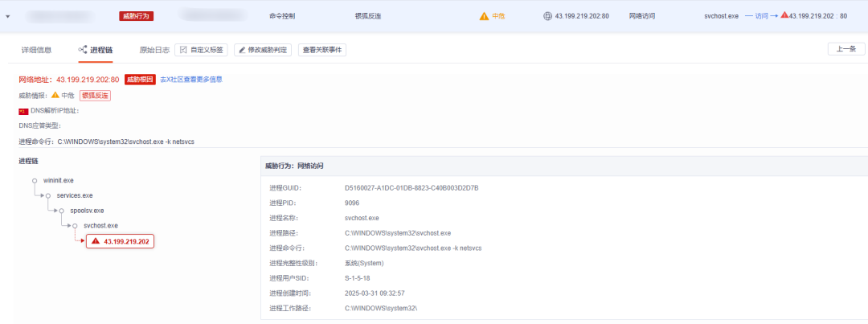Click the red 威胁行为 tag in header row
The width and height of the screenshot is (868, 324).
pos(135,16)
